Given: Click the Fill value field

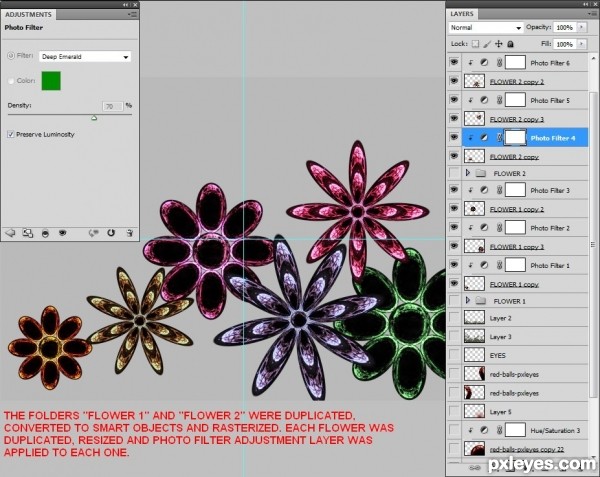Looking at the screenshot, I should (x=565, y=44).
